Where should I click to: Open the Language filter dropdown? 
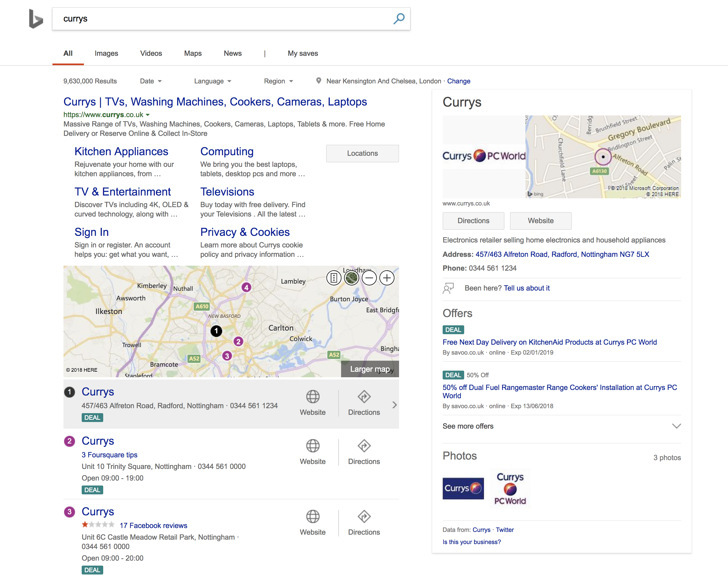coord(212,81)
